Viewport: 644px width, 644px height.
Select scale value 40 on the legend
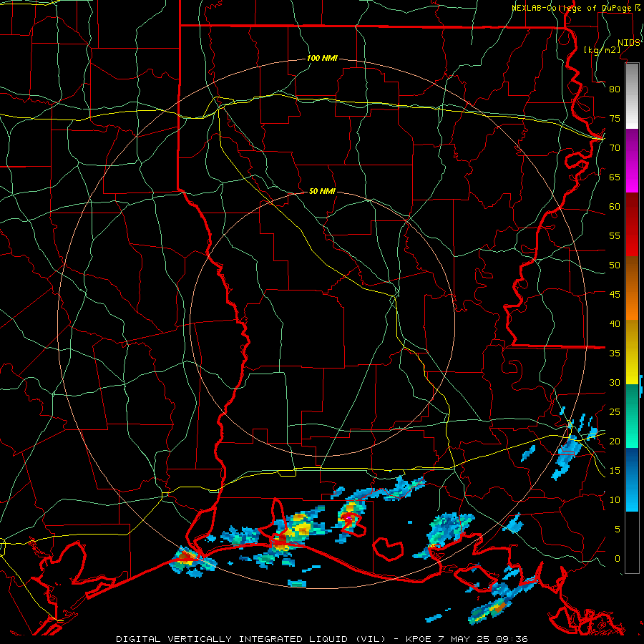(615, 323)
